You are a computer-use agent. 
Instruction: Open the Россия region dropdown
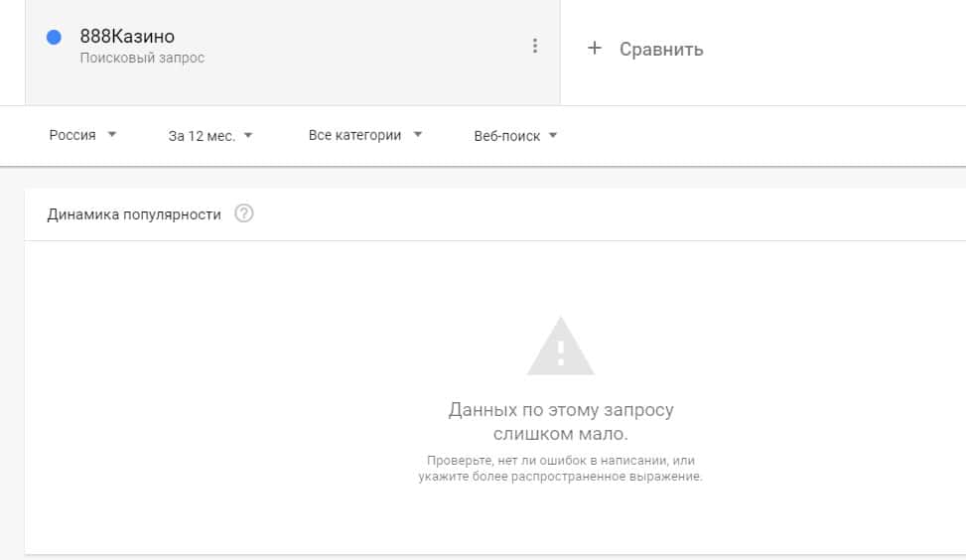[82, 135]
